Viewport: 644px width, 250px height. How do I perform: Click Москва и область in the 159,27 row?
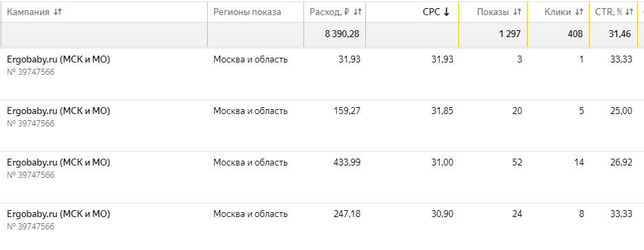pos(250,111)
